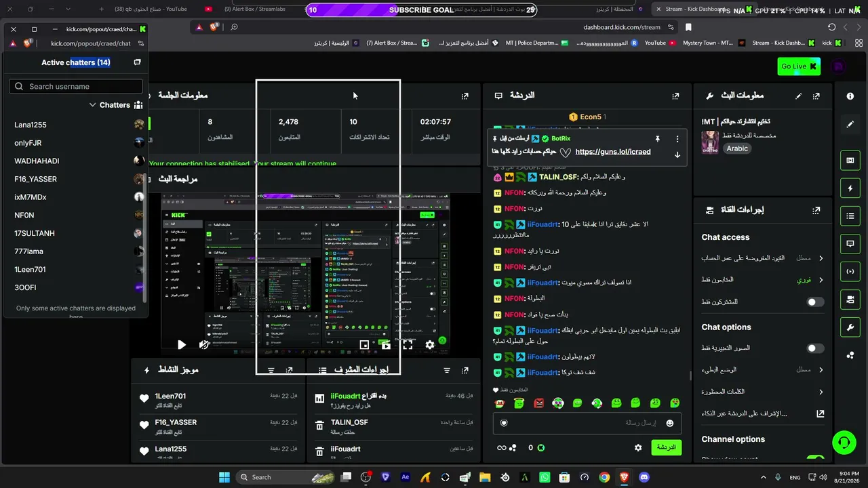Click the Arabic language tag
The height and width of the screenshot is (488, 868).
(737, 148)
